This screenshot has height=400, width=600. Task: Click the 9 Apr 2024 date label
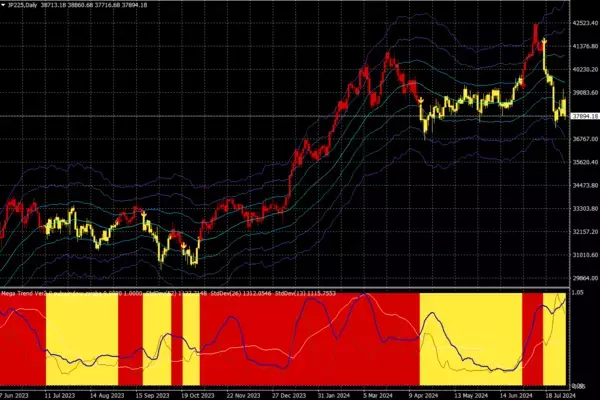[x=423, y=395]
